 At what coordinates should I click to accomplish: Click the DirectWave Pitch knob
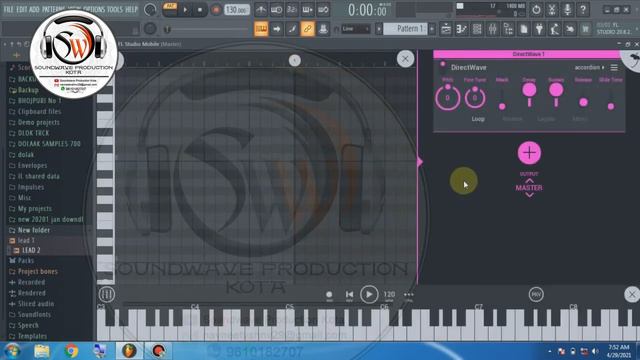click(x=447, y=98)
